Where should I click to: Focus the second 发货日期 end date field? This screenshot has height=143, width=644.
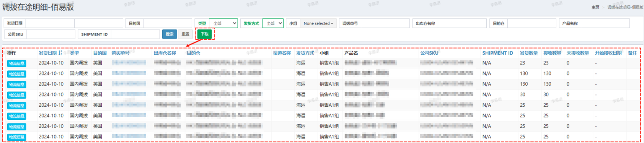point(99,23)
